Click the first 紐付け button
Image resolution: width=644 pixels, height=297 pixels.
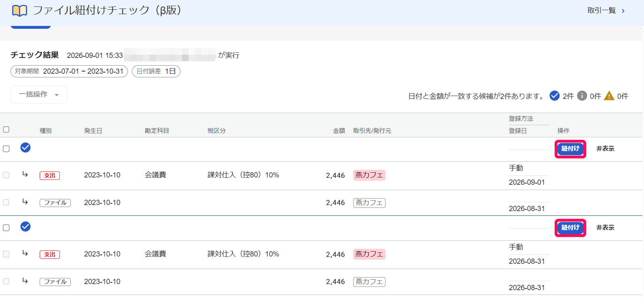click(570, 149)
